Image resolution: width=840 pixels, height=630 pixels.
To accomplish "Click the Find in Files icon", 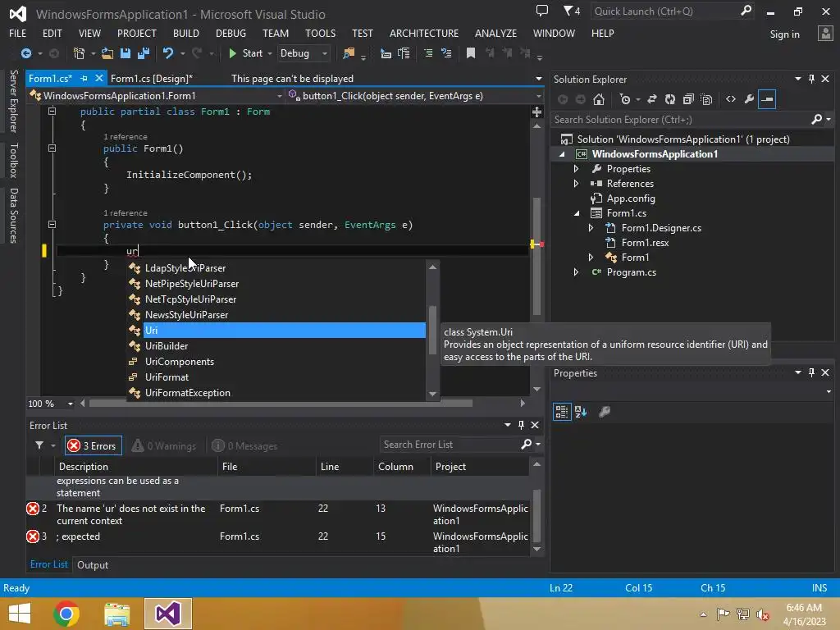I will coord(349,53).
